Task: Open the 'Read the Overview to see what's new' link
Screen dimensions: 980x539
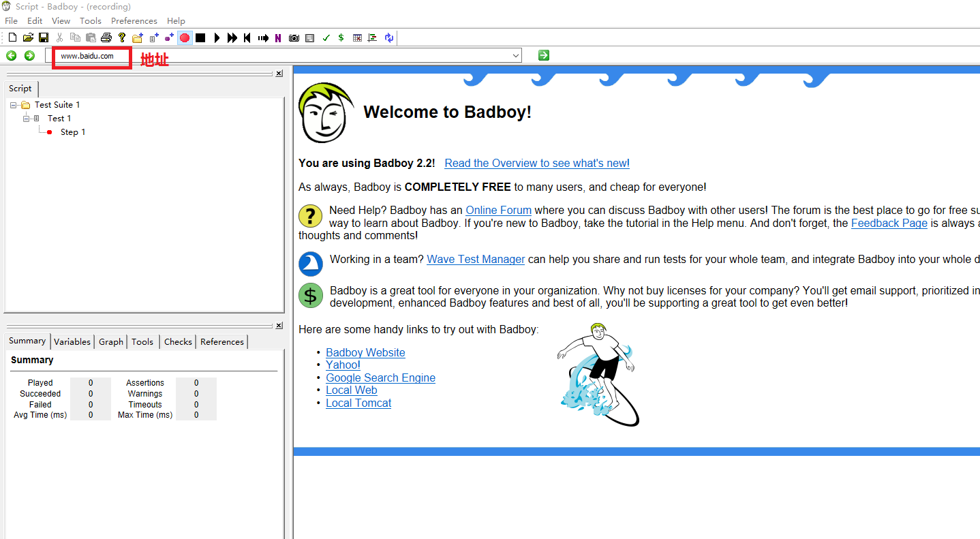Action: click(x=537, y=164)
